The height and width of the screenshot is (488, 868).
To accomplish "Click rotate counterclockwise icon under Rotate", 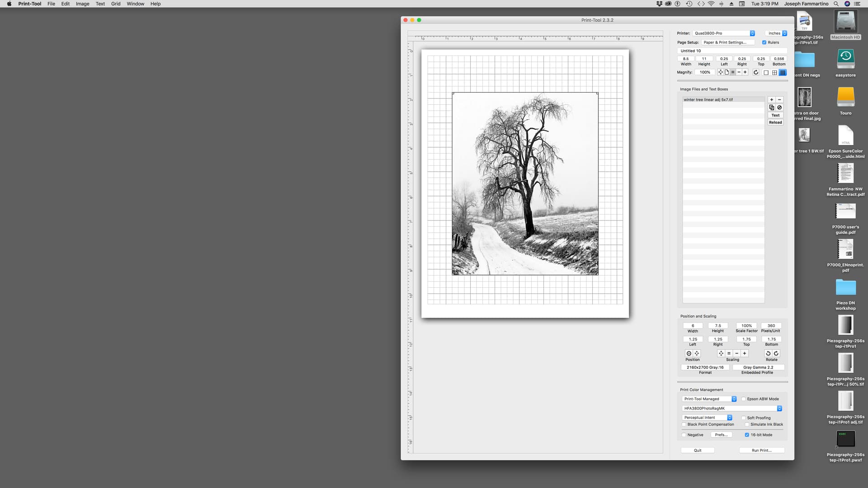I will (768, 353).
